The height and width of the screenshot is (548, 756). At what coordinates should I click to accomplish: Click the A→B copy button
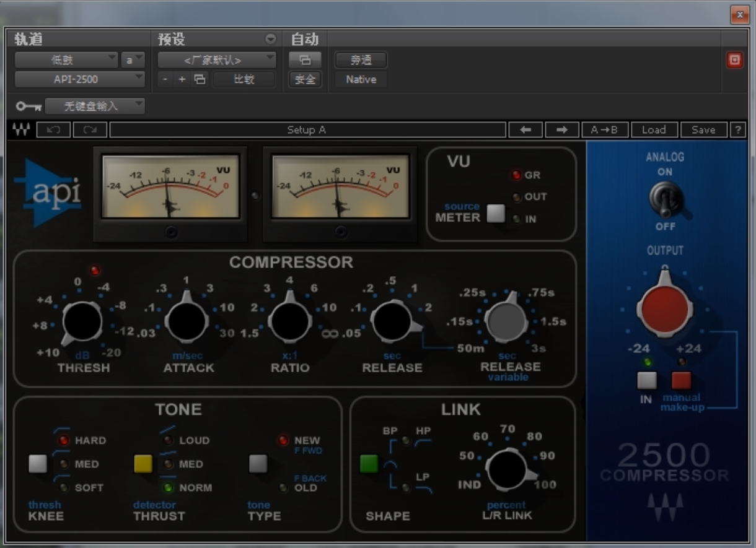click(x=604, y=130)
